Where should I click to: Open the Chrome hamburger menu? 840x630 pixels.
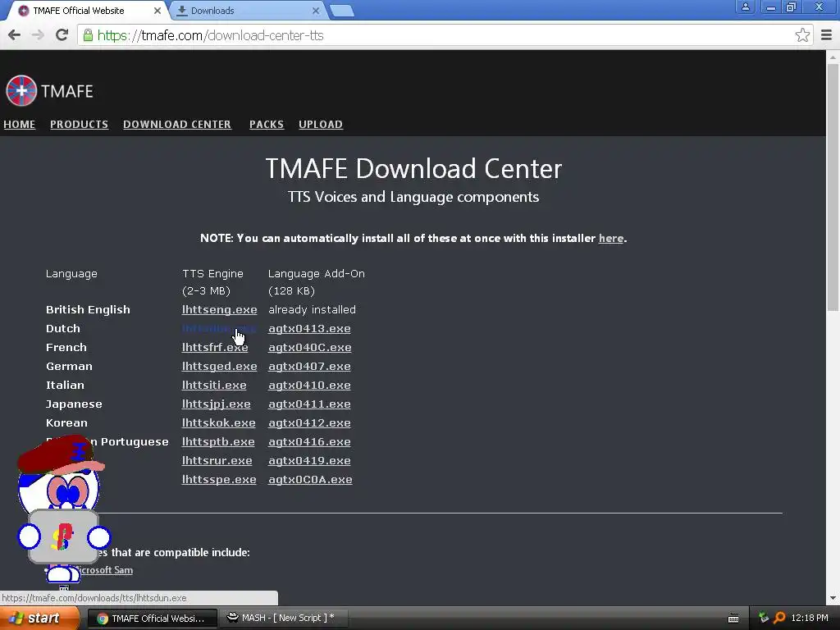click(x=827, y=35)
